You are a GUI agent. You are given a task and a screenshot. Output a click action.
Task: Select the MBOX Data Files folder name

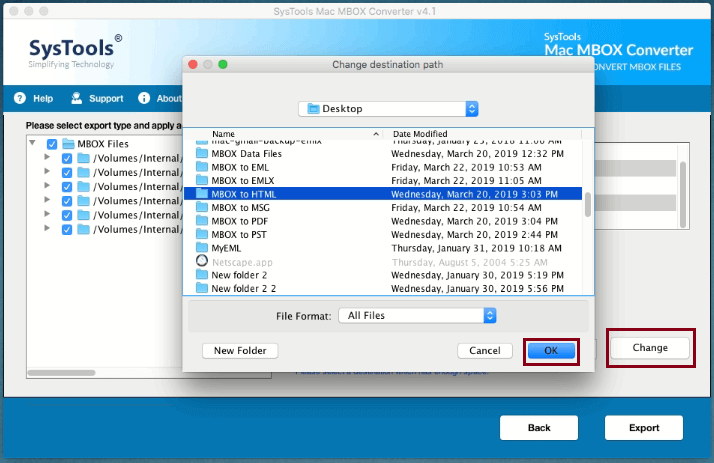246,154
